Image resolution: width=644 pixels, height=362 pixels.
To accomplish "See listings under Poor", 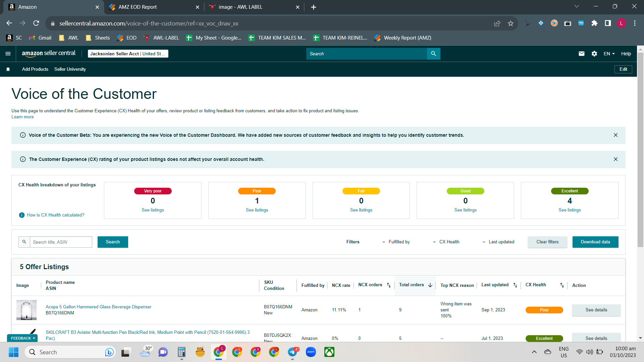I will [x=257, y=210].
